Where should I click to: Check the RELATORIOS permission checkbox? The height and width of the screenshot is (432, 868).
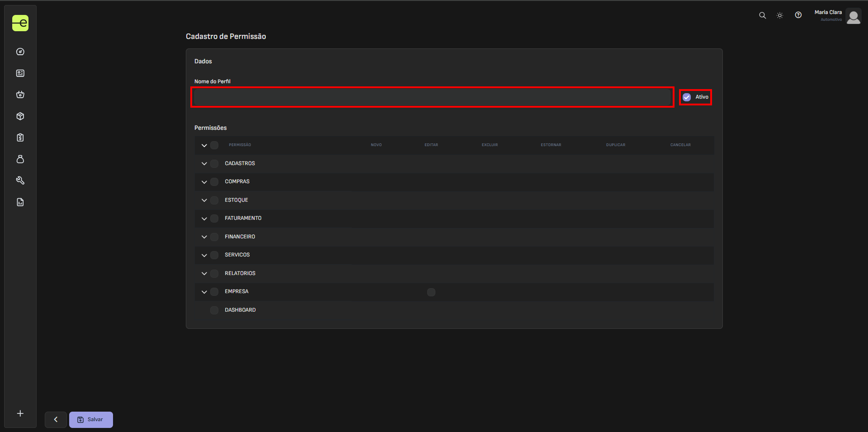[x=214, y=274]
